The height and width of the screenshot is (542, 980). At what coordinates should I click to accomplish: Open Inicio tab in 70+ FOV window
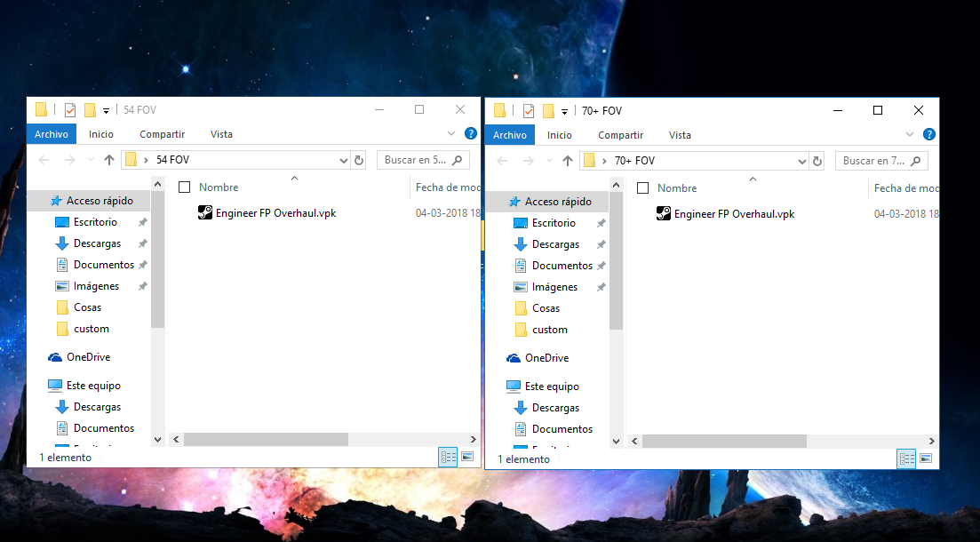560,135
